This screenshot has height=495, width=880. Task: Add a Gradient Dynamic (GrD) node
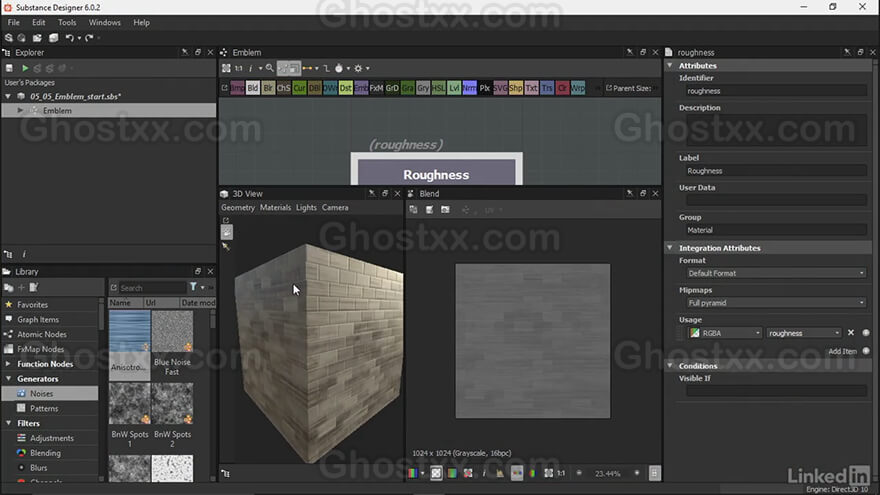click(x=392, y=88)
